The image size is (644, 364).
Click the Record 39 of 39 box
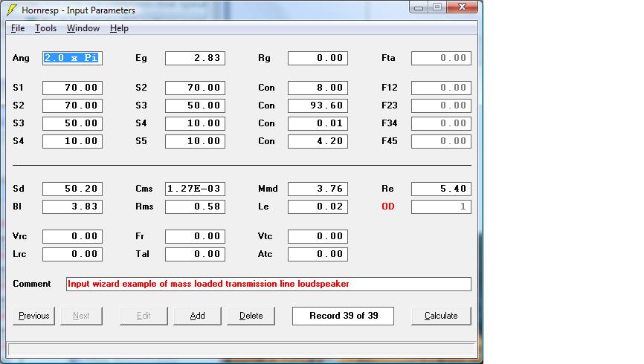pyautogui.click(x=343, y=316)
